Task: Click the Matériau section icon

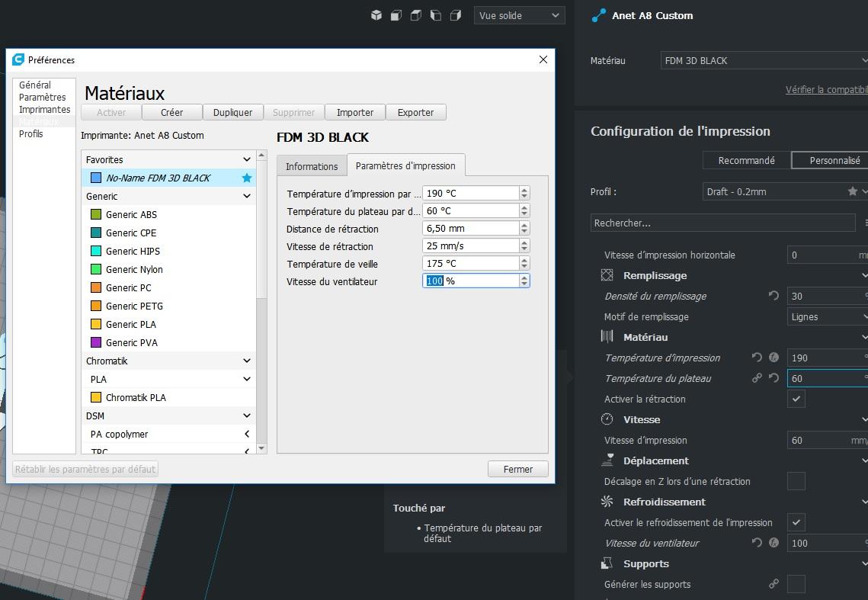Action: (x=607, y=337)
